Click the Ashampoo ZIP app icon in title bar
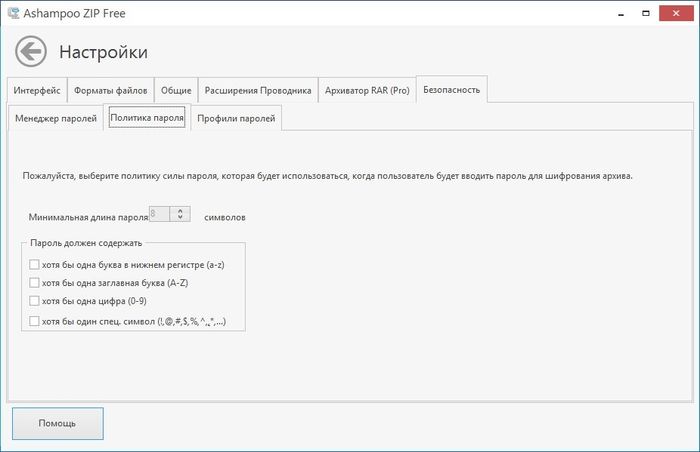 point(13,13)
